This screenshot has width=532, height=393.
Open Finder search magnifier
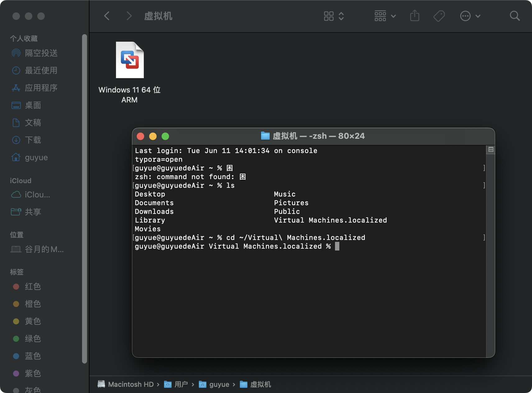click(515, 16)
